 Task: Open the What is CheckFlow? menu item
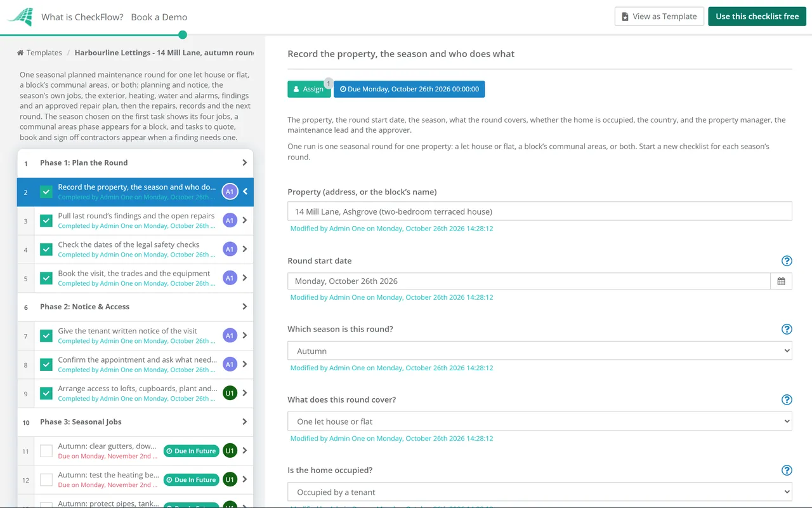82,17
